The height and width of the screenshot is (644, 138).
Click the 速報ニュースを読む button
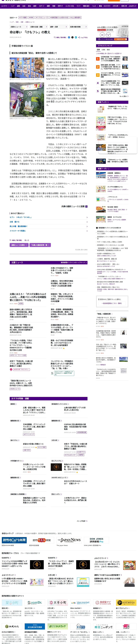click(19, 245)
